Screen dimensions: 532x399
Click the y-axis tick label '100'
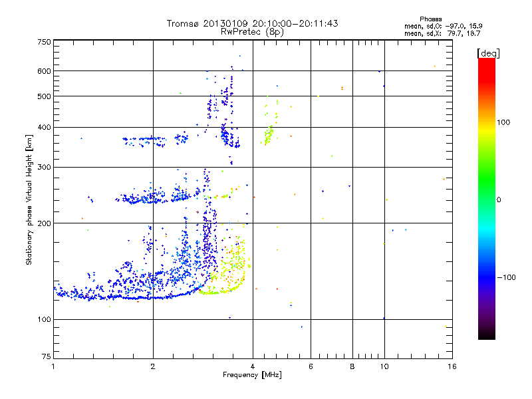coord(44,319)
